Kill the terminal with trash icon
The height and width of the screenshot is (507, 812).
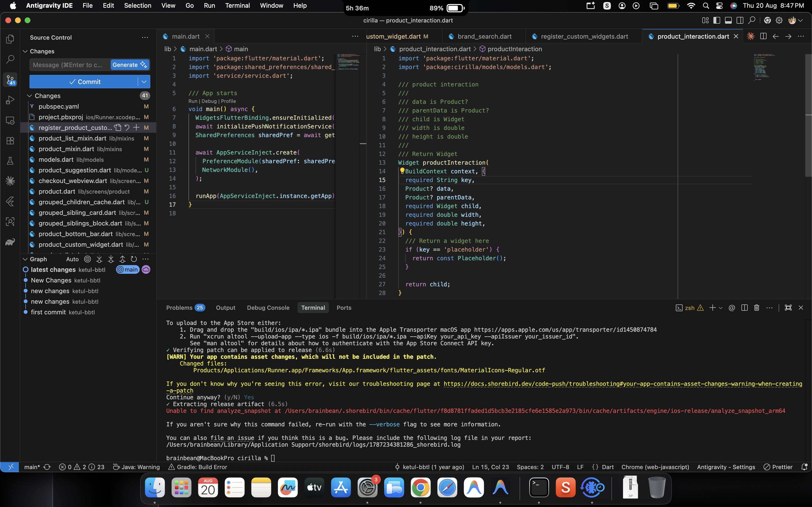tap(756, 308)
